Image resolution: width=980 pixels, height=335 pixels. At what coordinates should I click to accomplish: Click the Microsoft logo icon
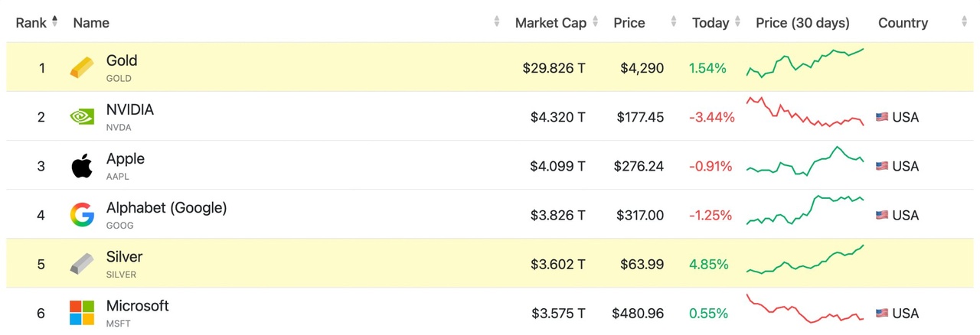[x=82, y=313]
